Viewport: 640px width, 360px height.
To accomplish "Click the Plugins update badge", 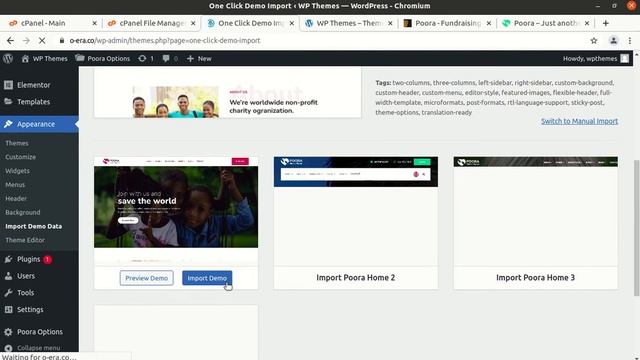I will click(47, 259).
